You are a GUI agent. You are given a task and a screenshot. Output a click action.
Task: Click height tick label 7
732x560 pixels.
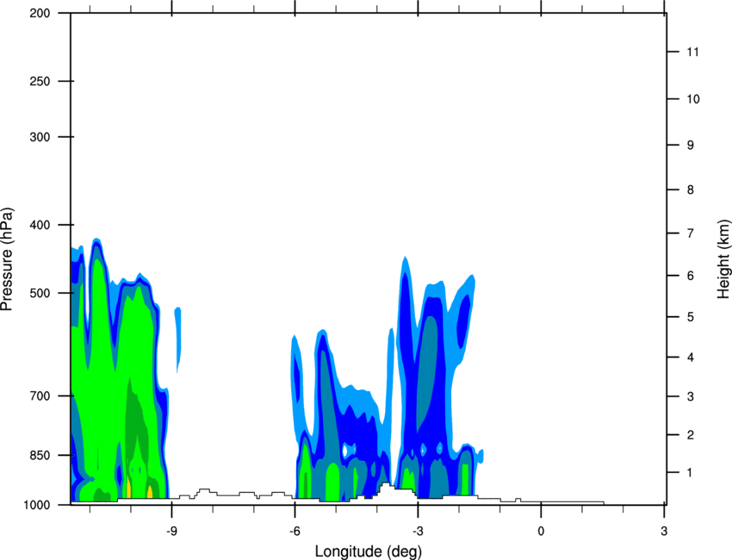[x=691, y=233]
